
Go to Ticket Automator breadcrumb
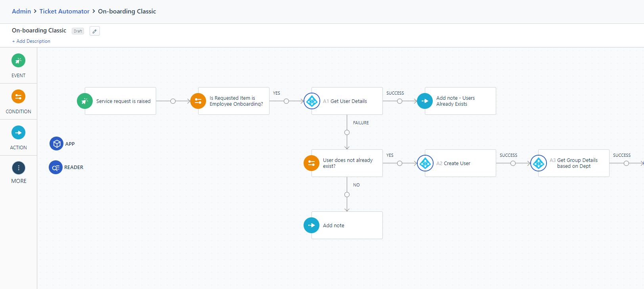pyautogui.click(x=65, y=11)
